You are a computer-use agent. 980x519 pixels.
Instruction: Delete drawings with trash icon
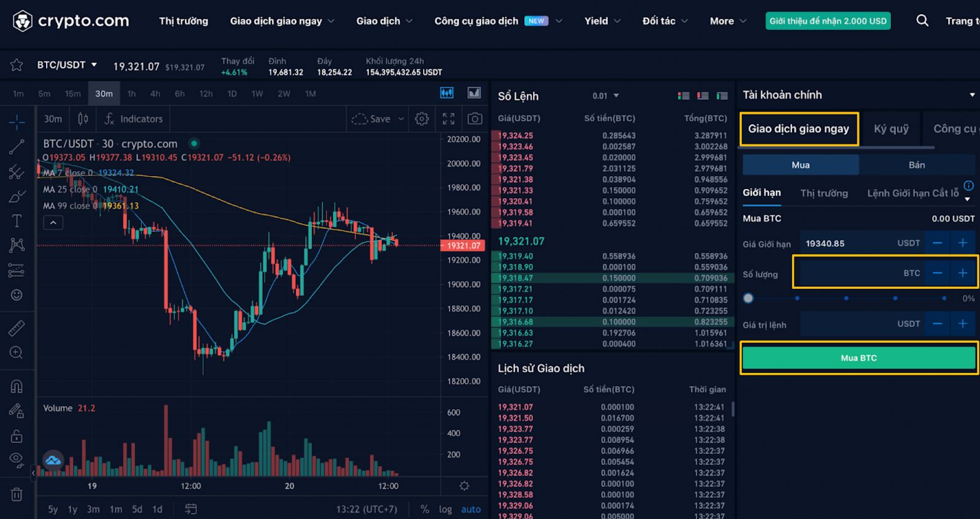(17, 494)
